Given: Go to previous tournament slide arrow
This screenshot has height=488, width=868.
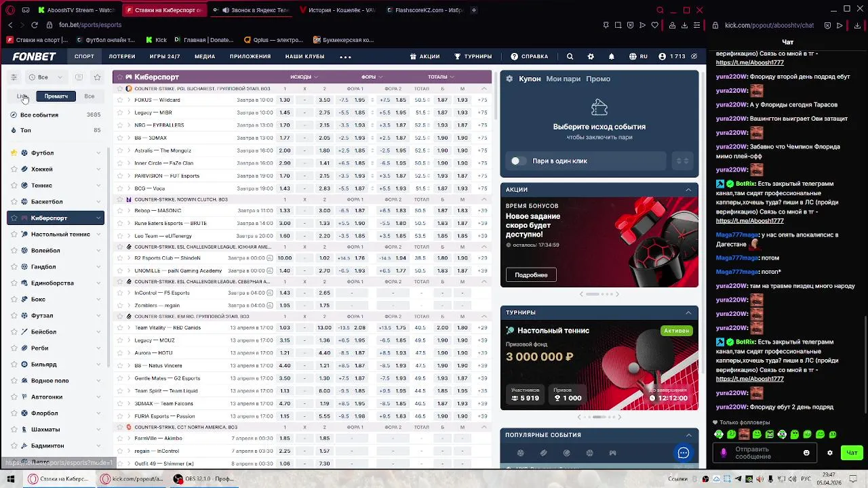Looking at the screenshot, I should click(578, 417).
